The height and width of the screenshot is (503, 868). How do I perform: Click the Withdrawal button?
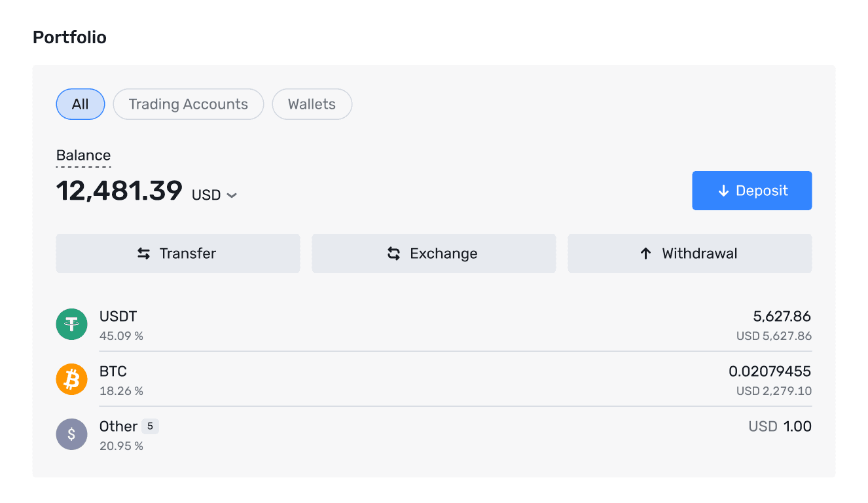689,253
